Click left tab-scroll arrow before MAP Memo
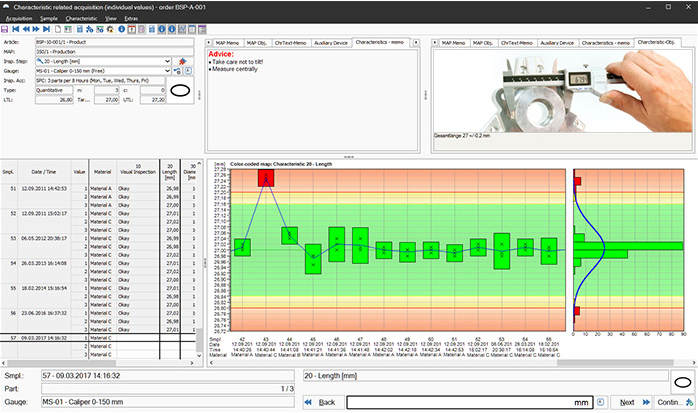The height and width of the screenshot is (413, 698). point(208,43)
